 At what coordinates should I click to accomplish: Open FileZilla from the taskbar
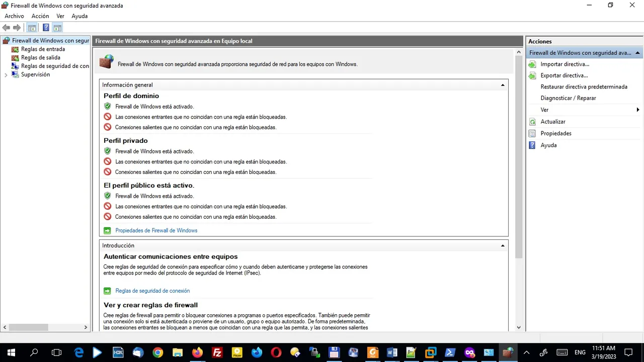(217, 352)
